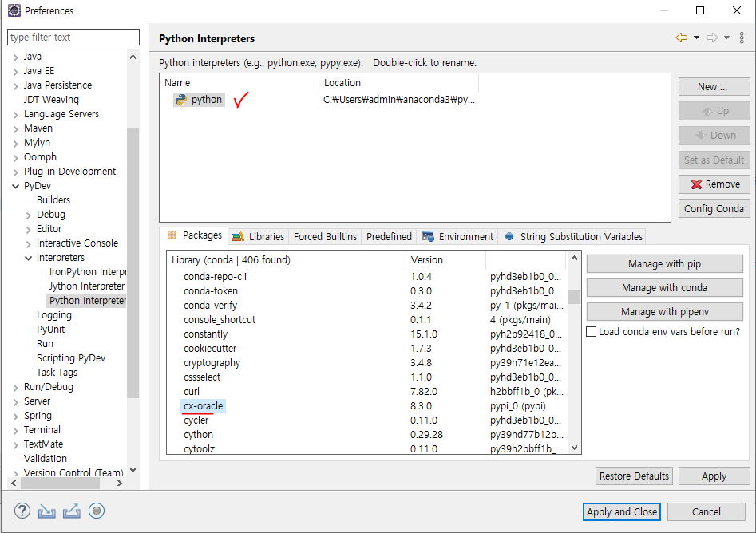Click the help question mark icon
The height and width of the screenshot is (533, 756).
(22, 511)
